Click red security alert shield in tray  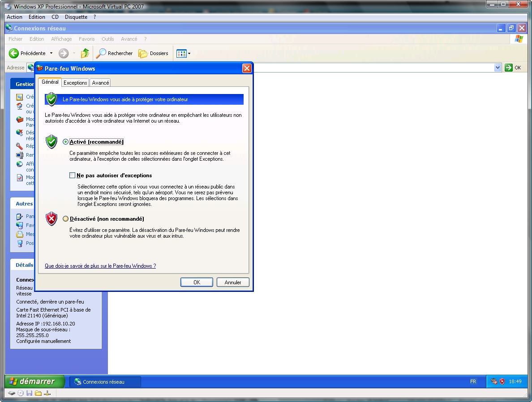(502, 382)
